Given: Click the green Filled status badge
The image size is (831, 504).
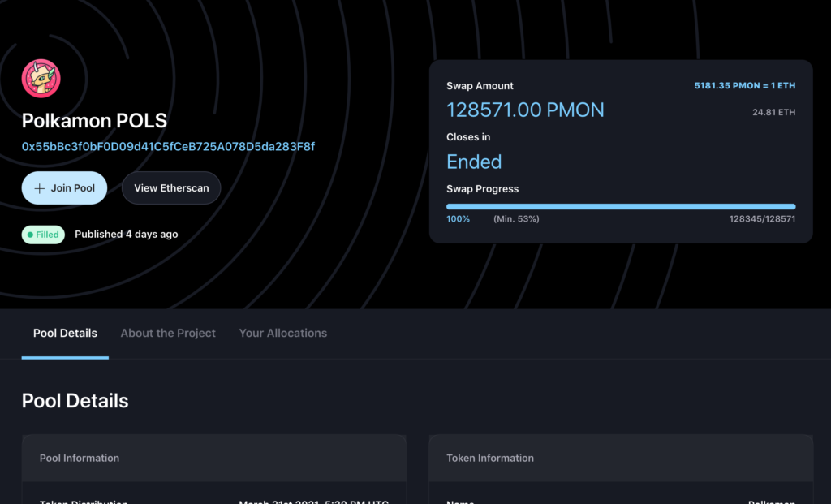Looking at the screenshot, I should [x=43, y=235].
